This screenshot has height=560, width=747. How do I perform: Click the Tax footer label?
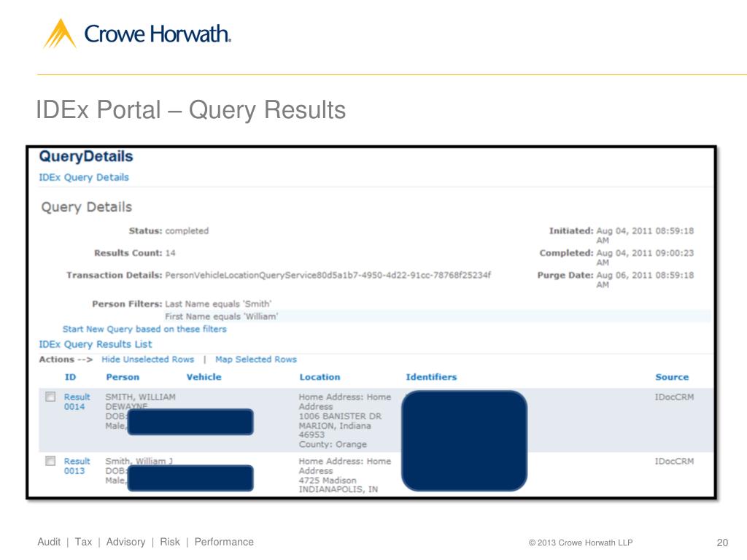83,542
